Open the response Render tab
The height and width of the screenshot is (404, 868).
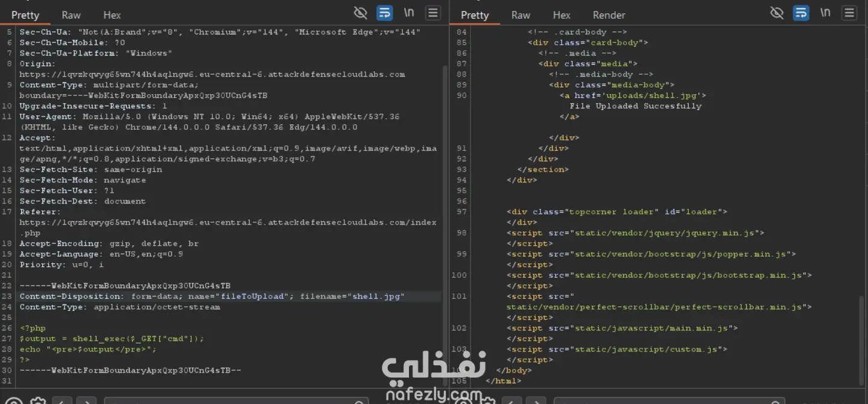point(609,15)
